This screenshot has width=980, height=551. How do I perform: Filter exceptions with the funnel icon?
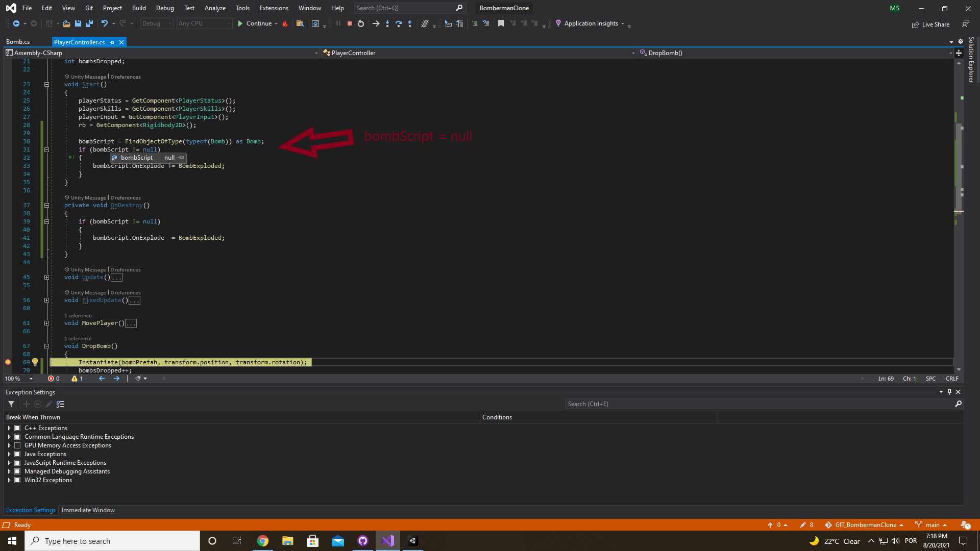point(11,404)
